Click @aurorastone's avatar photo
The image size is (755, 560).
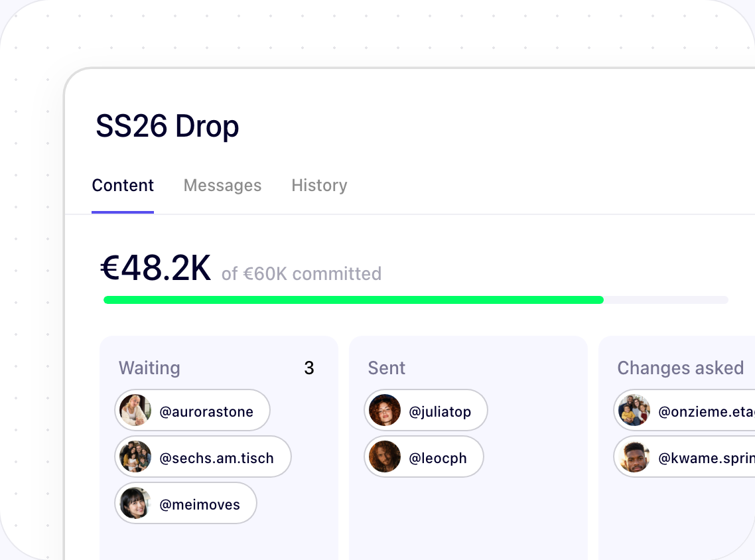click(x=135, y=410)
